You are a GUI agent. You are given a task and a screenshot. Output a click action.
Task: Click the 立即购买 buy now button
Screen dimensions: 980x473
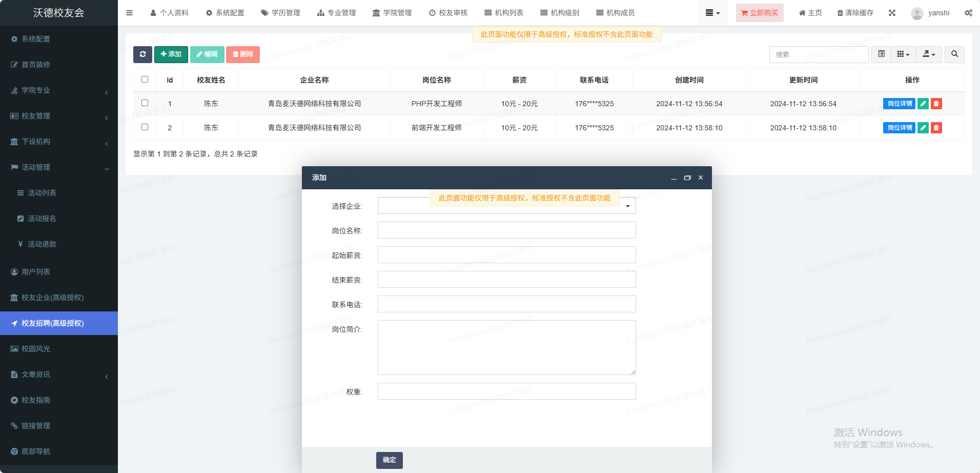[x=759, y=13]
